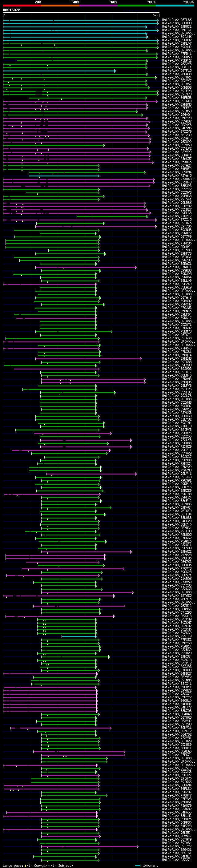
Task: Click hit label UniRef100_A7Q8F7
Action: (x=177, y=796)
